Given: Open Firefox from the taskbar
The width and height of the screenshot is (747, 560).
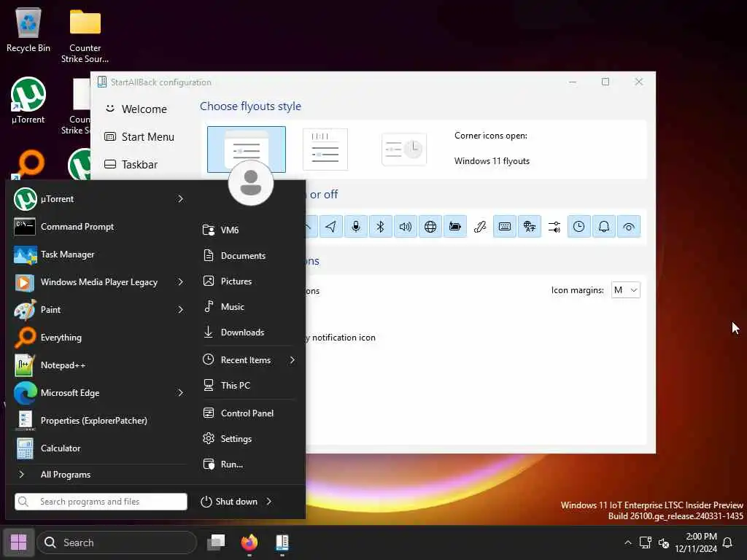Looking at the screenshot, I should 249,542.
